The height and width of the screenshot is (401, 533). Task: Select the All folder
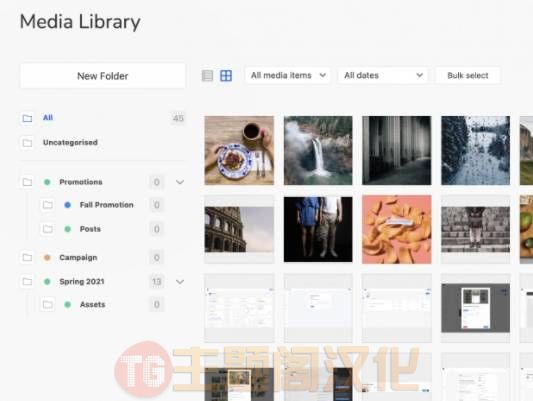click(48, 118)
